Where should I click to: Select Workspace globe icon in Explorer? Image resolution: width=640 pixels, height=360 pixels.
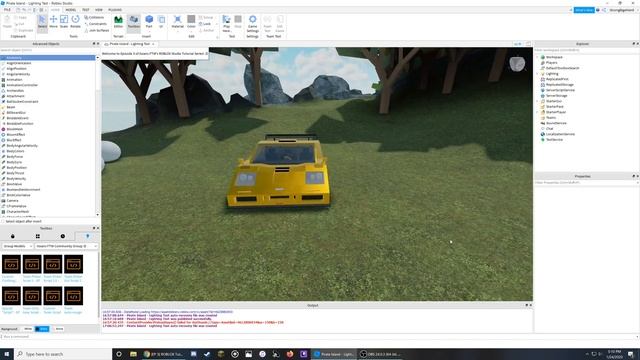(x=543, y=57)
